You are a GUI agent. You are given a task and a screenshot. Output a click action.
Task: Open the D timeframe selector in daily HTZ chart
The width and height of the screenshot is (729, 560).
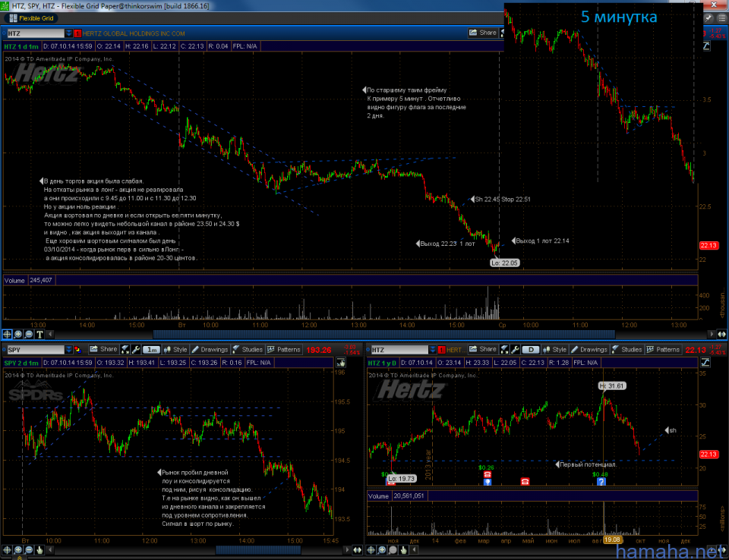[x=531, y=350]
